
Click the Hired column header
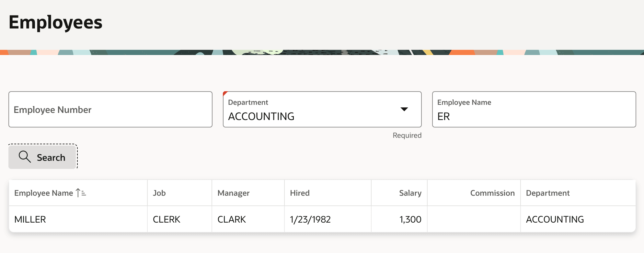point(300,193)
